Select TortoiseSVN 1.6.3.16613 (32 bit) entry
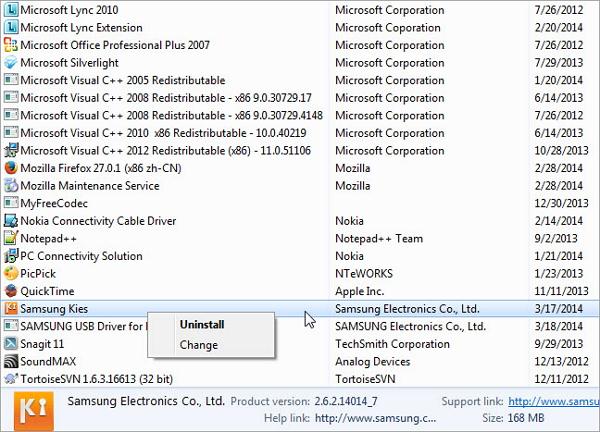The height and width of the screenshot is (432, 600). (x=96, y=379)
